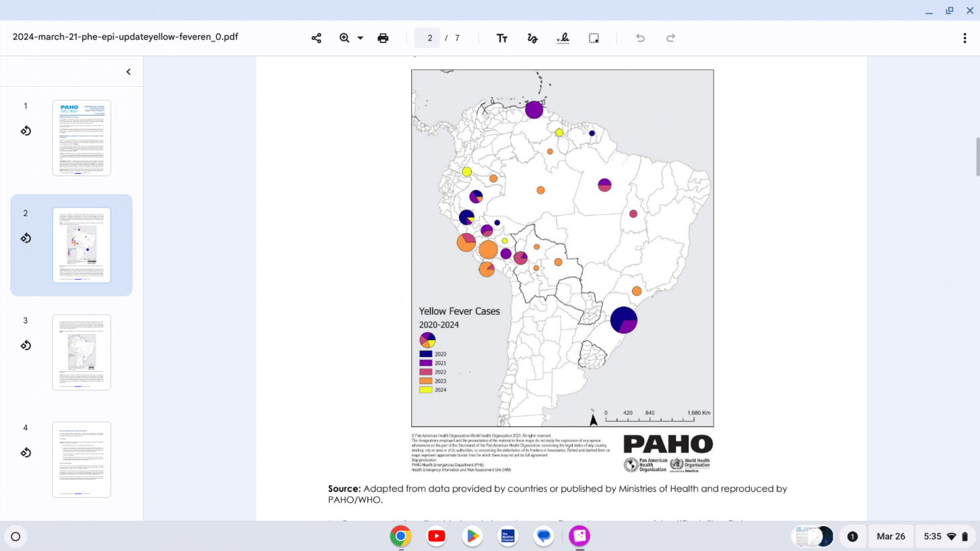
Task: Redo the last action
Action: coord(670,38)
